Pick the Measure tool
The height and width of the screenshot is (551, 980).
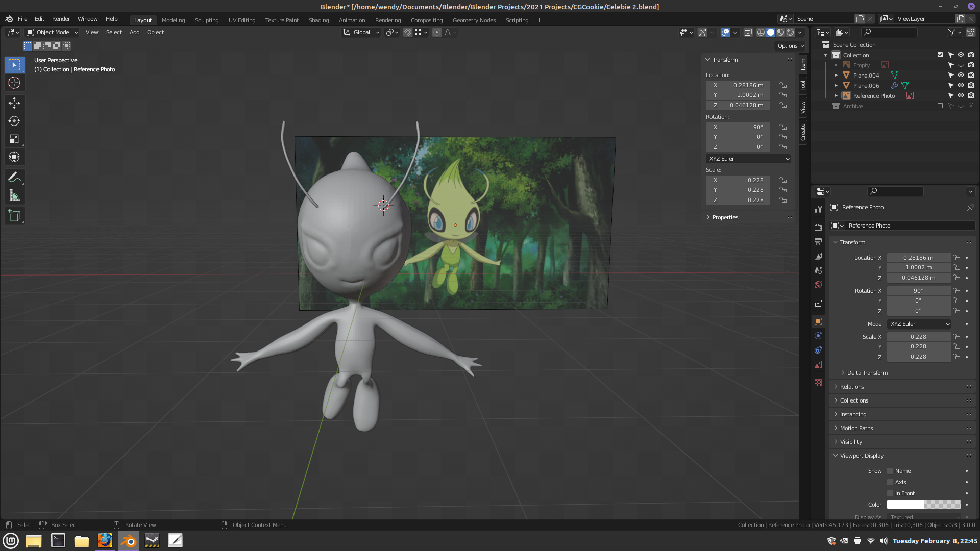[x=14, y=196]
